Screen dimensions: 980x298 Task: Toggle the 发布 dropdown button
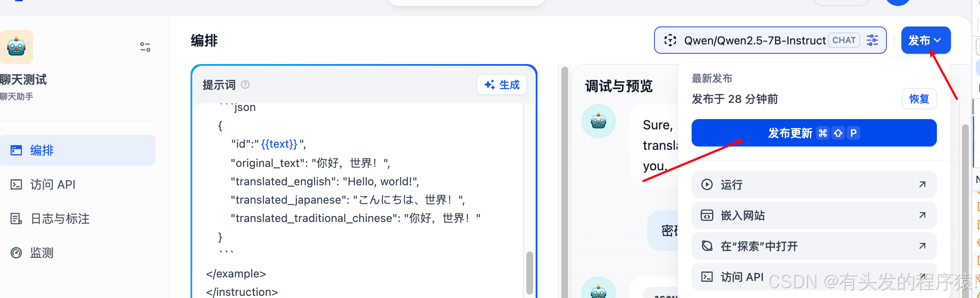coord(926,40)
